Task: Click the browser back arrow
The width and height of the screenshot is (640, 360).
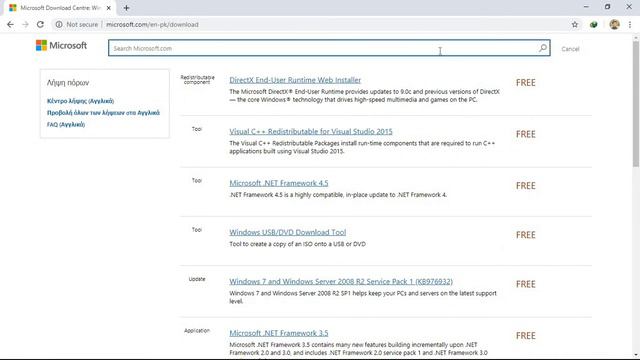Action: 10,24
